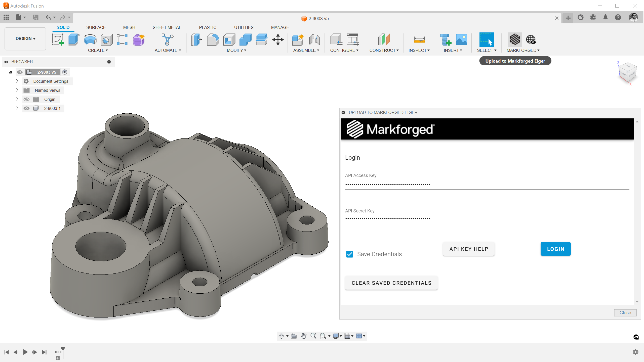Expand the Document Settings tree node
The height and width of the screenshot is (362, 644).
point(17,81)
